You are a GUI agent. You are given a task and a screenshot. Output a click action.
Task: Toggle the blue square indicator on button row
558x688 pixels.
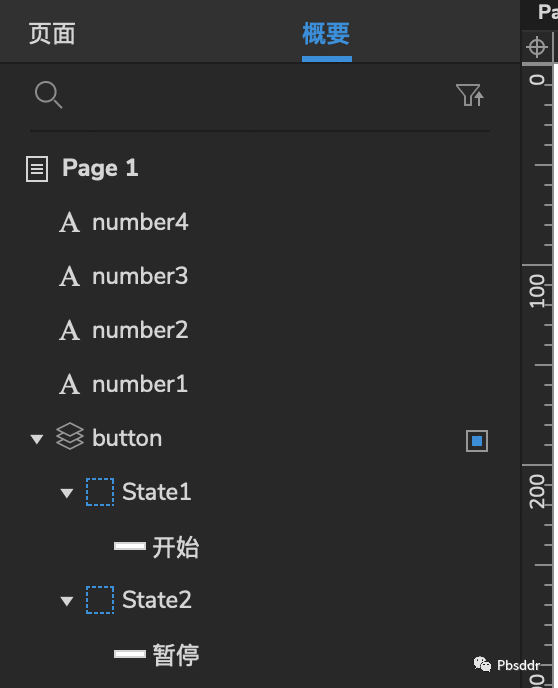pos(477,441)
